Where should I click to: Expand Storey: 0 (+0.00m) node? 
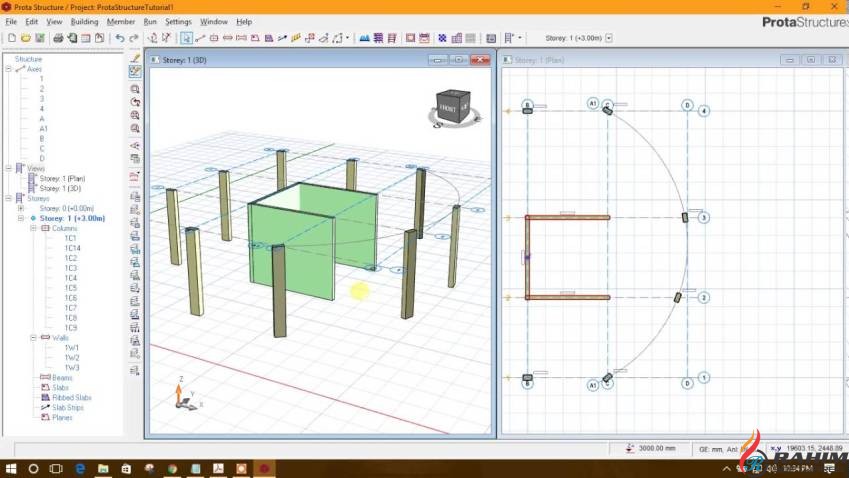pyautogui.click(x=20, y=208)
